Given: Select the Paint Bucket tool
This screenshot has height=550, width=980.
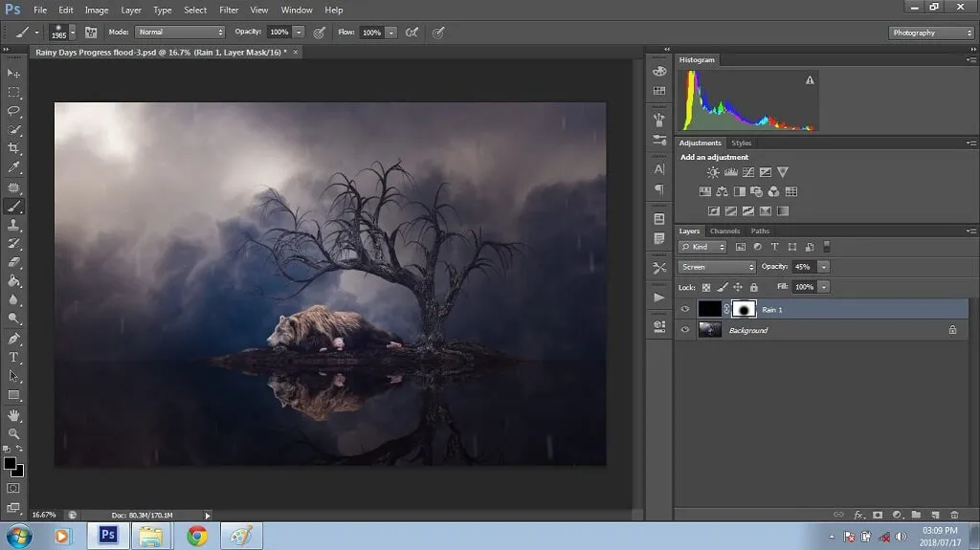Looking at the screenshot, I should point(13,281).
